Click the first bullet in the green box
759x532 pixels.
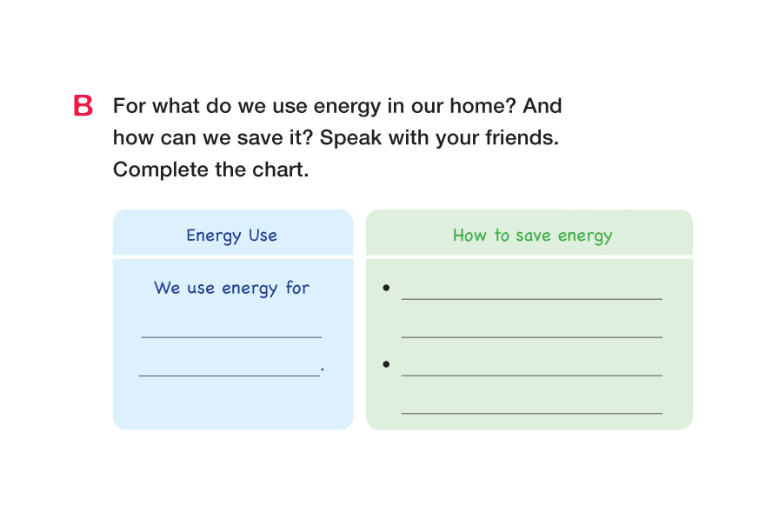point(386,288)
